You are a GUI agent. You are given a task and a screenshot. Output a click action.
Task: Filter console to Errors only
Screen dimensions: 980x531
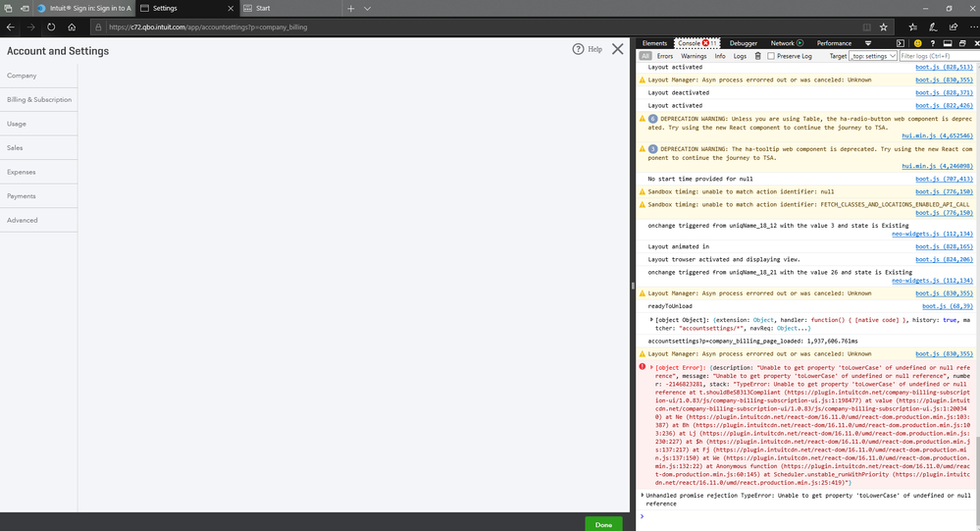665,56
